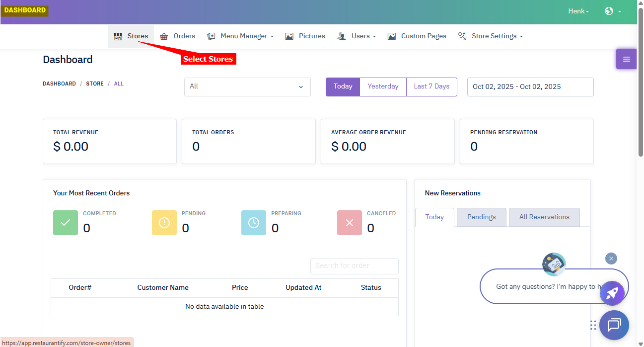Select the Yesterday date filter
The height and width of the screenshot is (347, 644).
pyautogui.click(x=383, y=87)
